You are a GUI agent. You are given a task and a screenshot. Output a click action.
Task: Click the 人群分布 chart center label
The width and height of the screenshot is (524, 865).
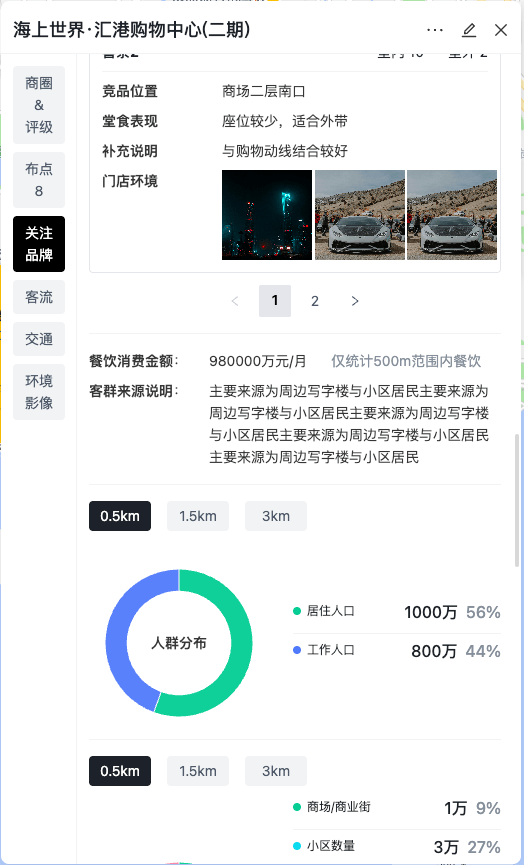coord(179,643)
